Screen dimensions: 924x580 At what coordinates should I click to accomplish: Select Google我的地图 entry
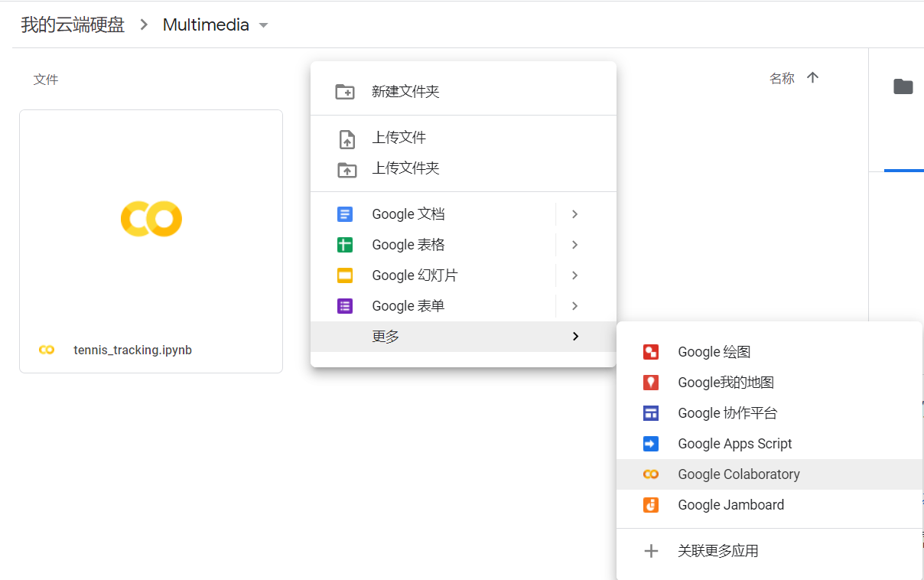pyautogui.click(x=725, y=382)
